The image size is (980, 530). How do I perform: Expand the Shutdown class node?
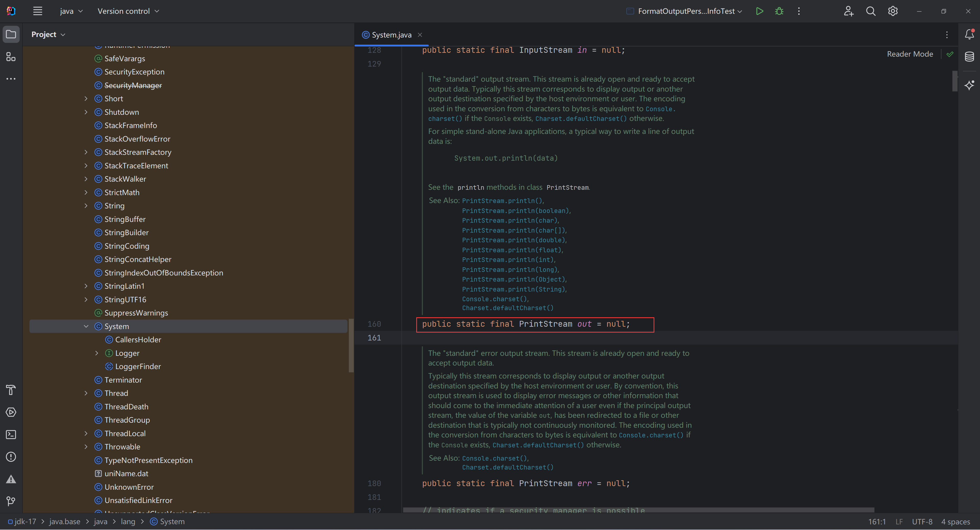coord(86,112)
